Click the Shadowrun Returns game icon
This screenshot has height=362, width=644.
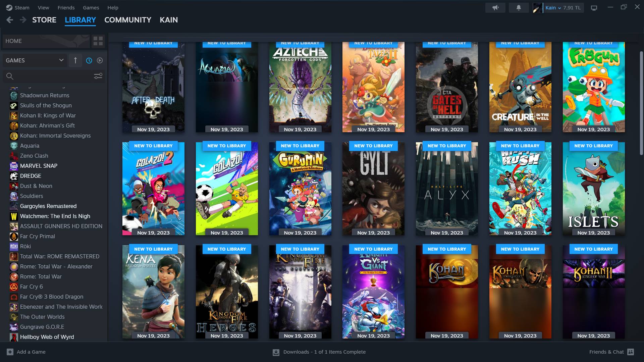[14, 95]
